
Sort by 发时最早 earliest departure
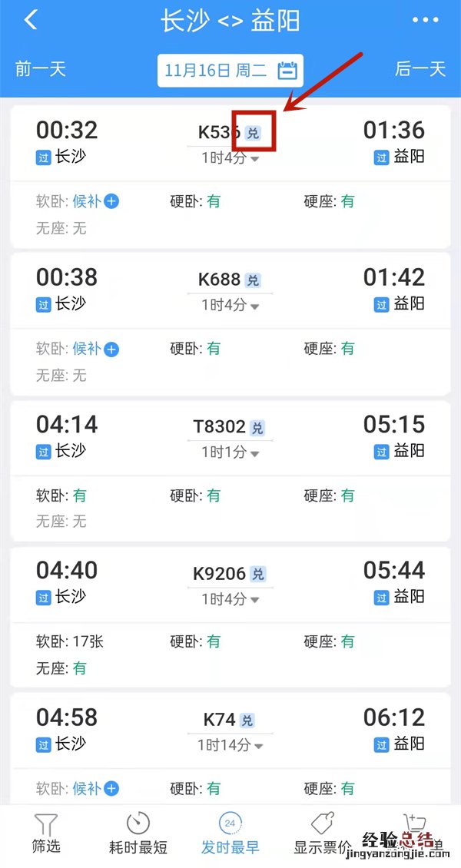(230, 833)
